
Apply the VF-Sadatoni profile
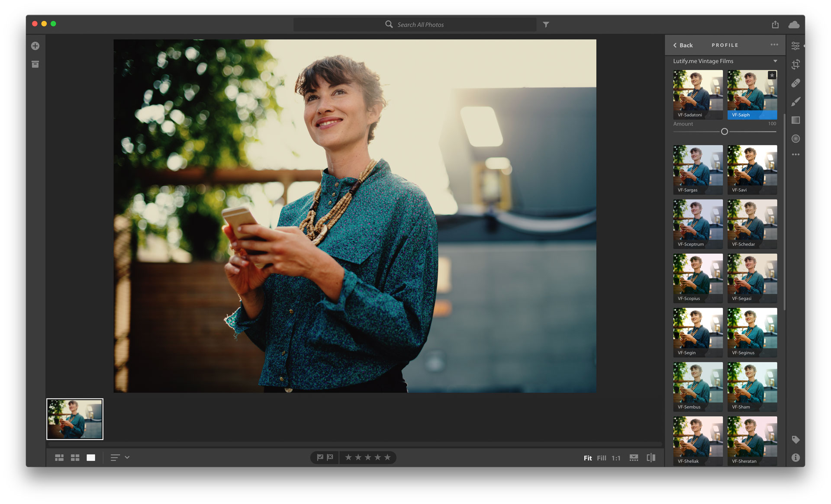698,95
